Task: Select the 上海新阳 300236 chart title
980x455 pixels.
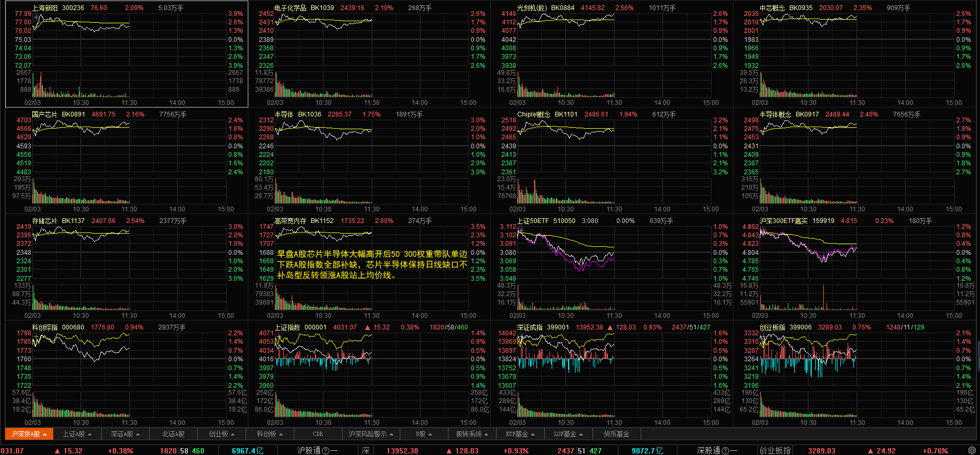Action: pyautogui.click(x=58, y=8)
